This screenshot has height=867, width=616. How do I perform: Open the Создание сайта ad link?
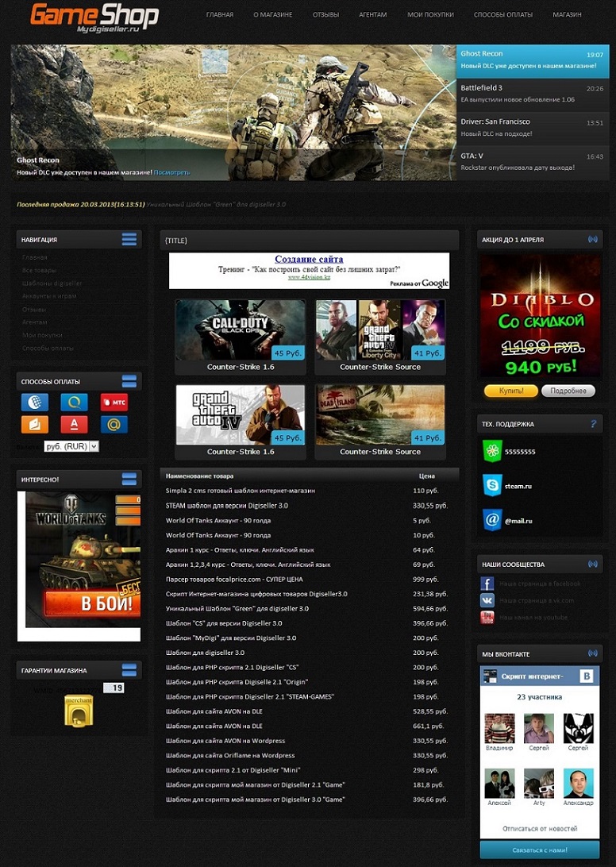(309, 259)
